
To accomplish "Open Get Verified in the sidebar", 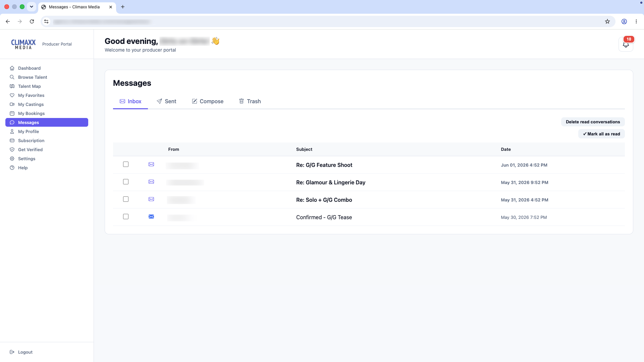I will click(47, 149).
